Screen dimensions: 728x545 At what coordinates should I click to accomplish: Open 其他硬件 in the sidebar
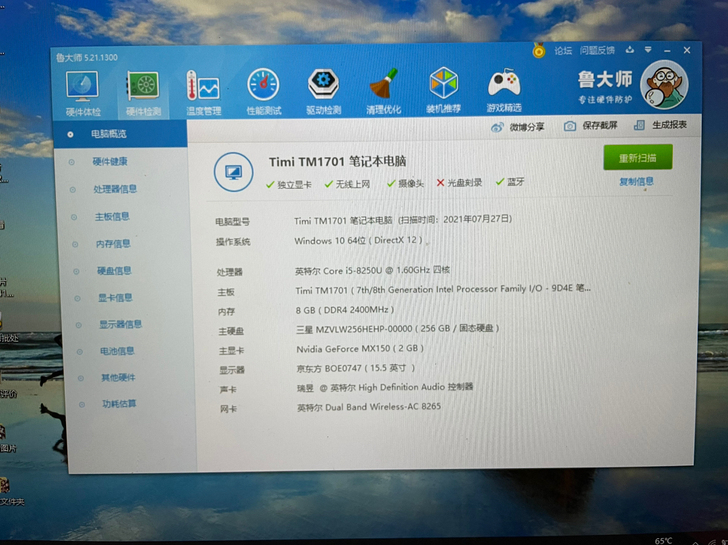[118, 377]
